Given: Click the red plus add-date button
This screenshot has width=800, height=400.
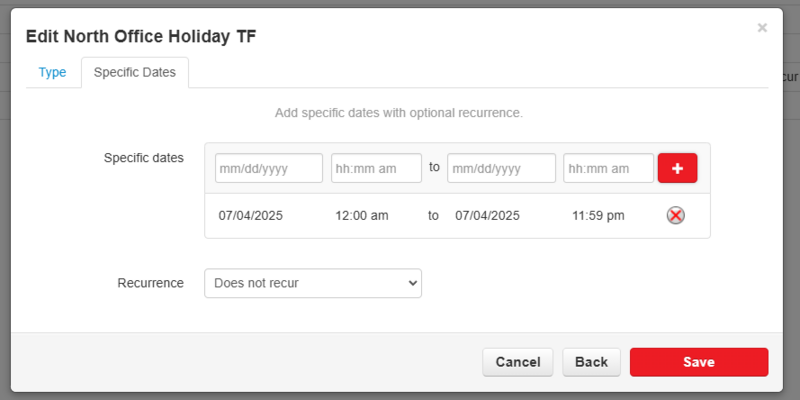Looking at the screenshot, I should tap(677, 168).
